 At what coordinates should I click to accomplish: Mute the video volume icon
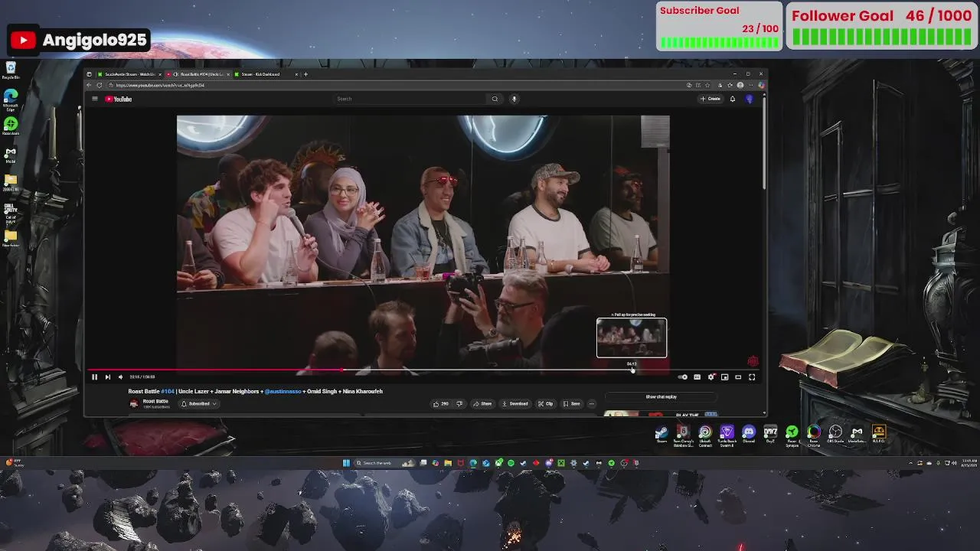(x=120, y=377)
